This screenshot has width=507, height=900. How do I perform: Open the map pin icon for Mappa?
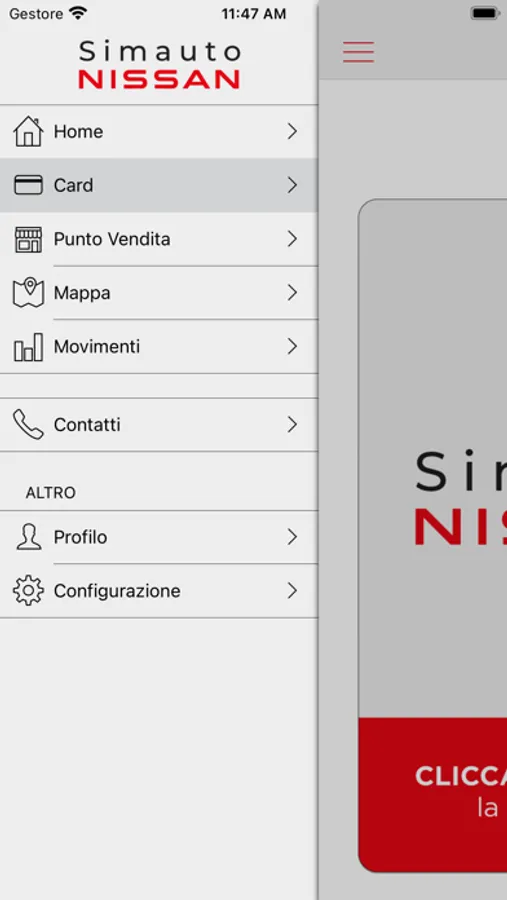coord(28,293)
